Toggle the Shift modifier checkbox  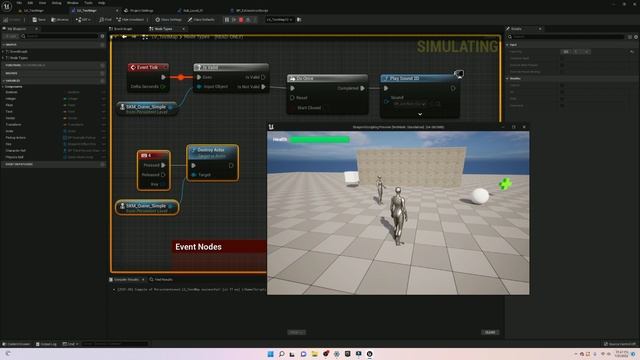click(x=562, y=99)
